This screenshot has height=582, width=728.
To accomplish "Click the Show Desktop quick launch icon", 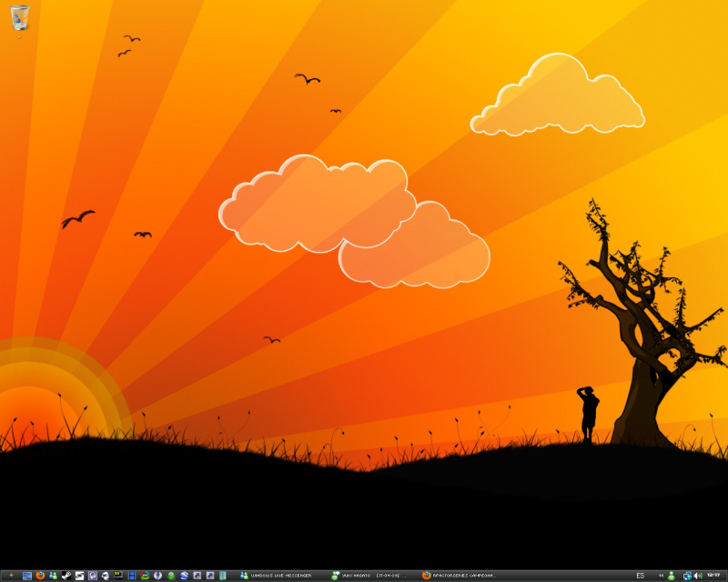I will pyautogui.click(x=27, y=576).
